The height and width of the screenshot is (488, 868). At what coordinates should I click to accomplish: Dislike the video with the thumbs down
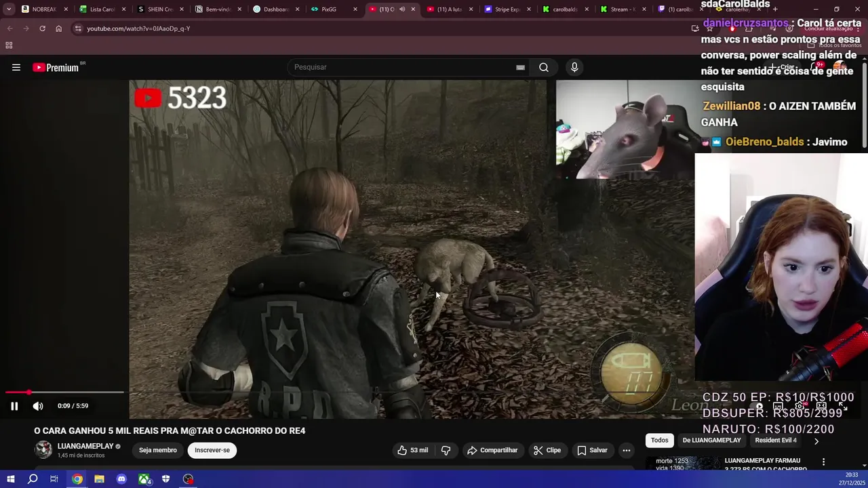tap(446, 450)
